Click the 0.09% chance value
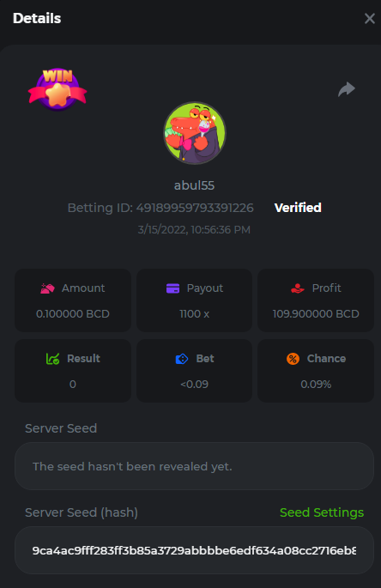Viewport: 381px width, 588px height. point(316,384)
